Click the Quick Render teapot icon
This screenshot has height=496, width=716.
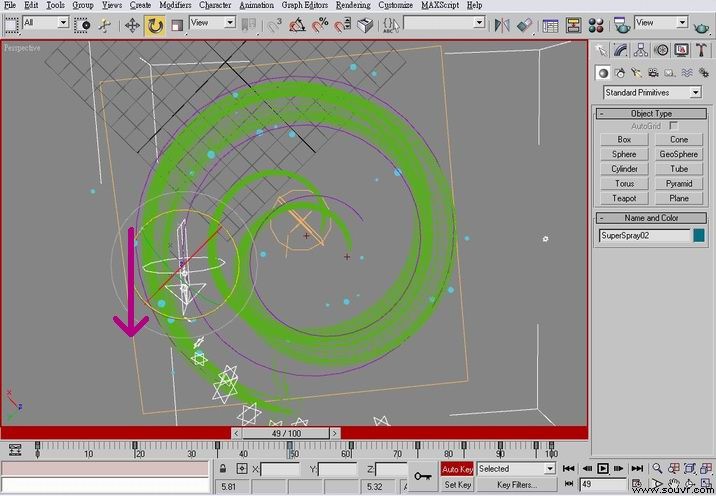tap(701, 27)
